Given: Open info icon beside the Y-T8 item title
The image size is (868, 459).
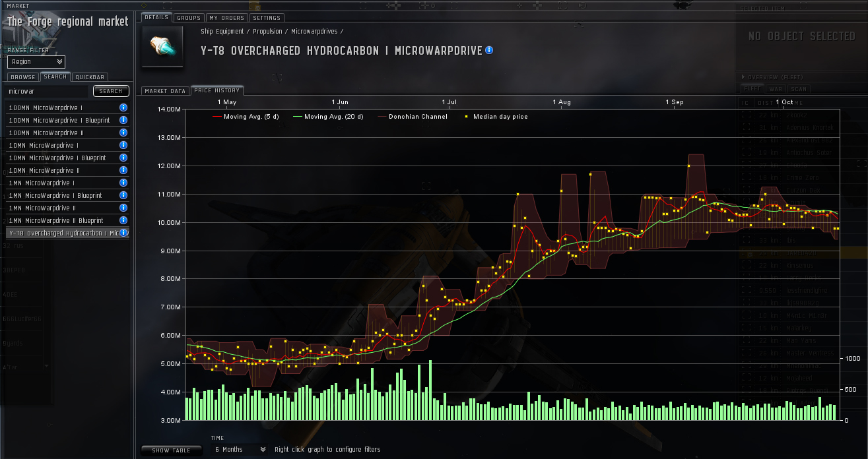Looking at the screenshot, I should [489, 50].
